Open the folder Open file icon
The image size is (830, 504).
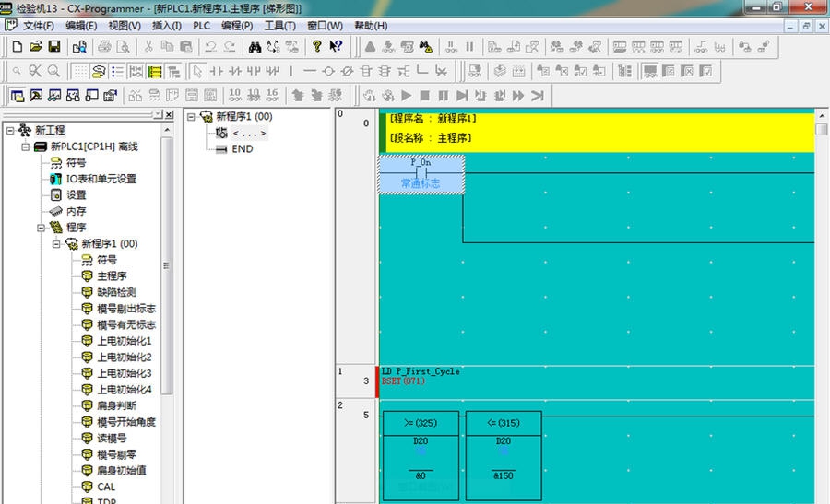tap(35, 46)
